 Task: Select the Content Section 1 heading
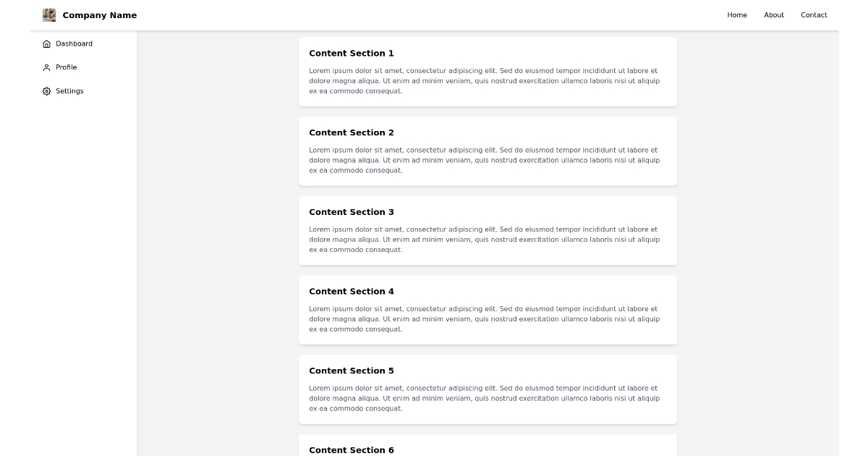pyautogui.click(x=352, y=53)
